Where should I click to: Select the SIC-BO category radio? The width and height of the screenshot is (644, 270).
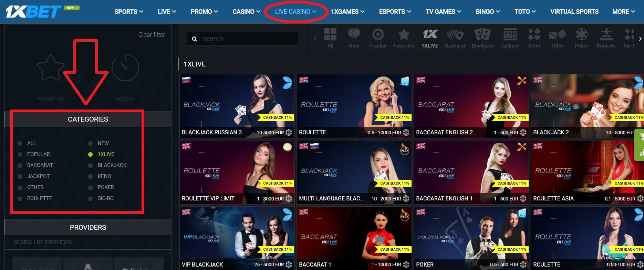(90, 198)
